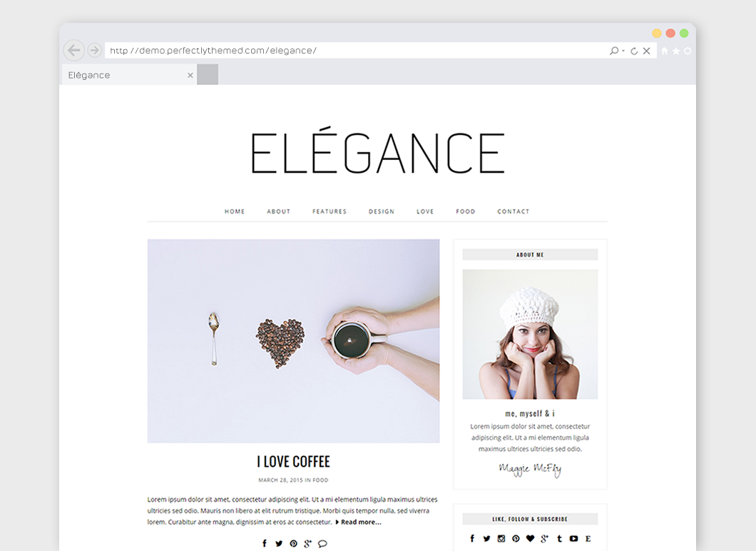
Task: Select the Design navigation item
Action: pos(382,211)
